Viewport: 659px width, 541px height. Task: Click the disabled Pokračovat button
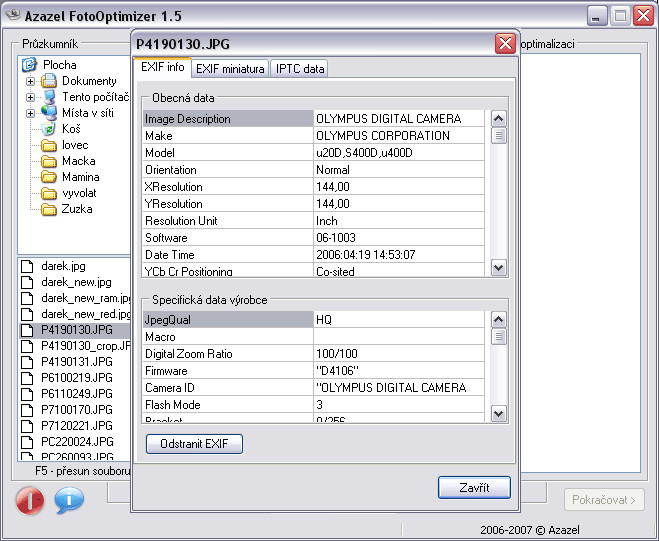[x=604, y=500]
